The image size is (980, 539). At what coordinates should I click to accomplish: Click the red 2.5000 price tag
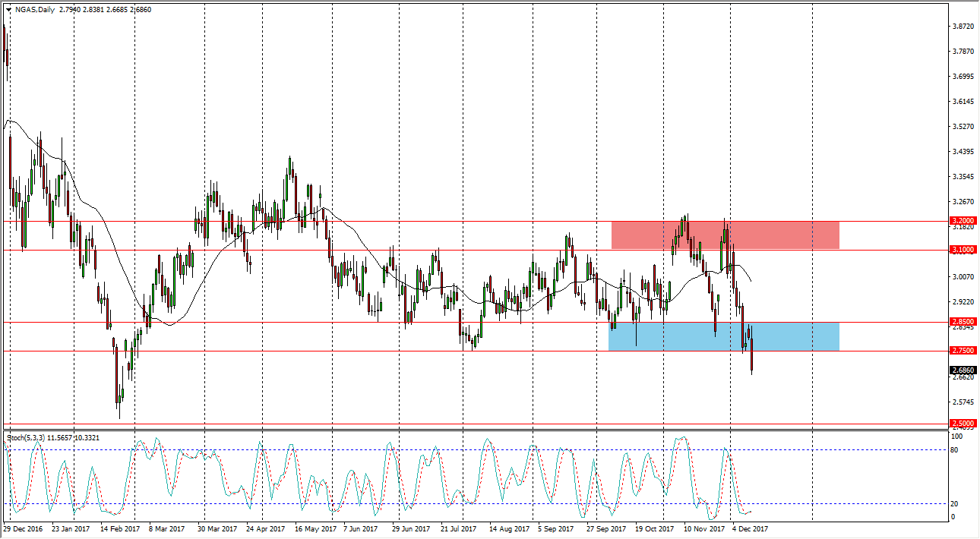(x=963, y=424)
